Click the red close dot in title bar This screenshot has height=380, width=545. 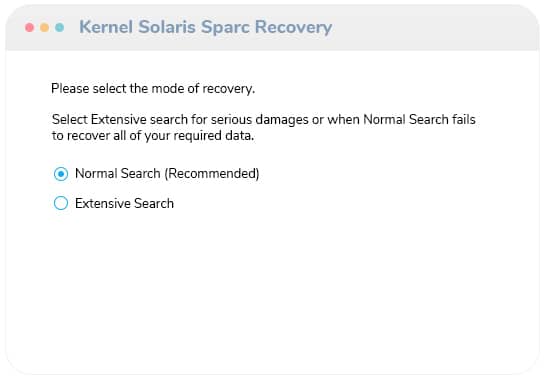click(30, 27)
